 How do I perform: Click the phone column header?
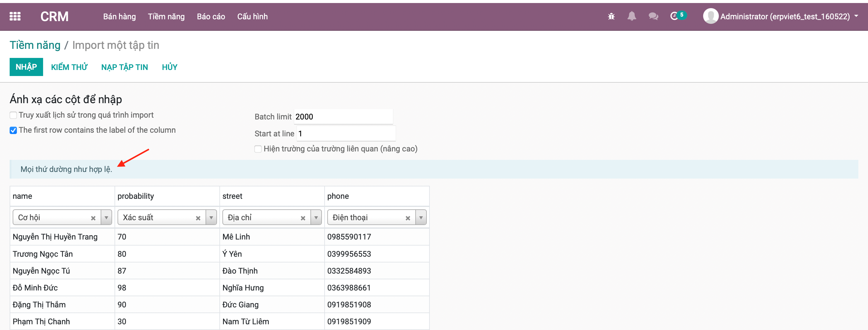pyautogui.click(x=377, y=196)
